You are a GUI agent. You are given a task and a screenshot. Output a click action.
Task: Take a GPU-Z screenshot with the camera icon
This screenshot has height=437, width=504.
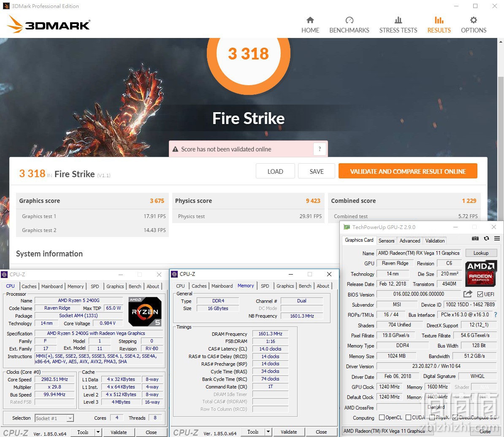coord(475,238)
